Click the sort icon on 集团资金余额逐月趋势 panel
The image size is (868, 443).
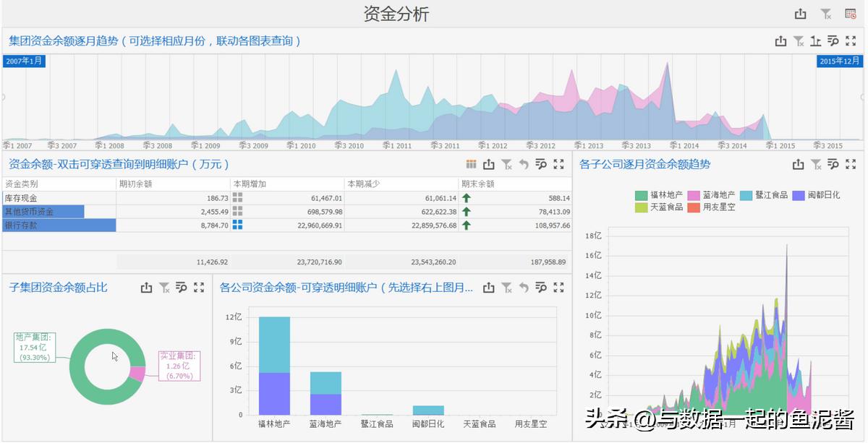(816, 41)
